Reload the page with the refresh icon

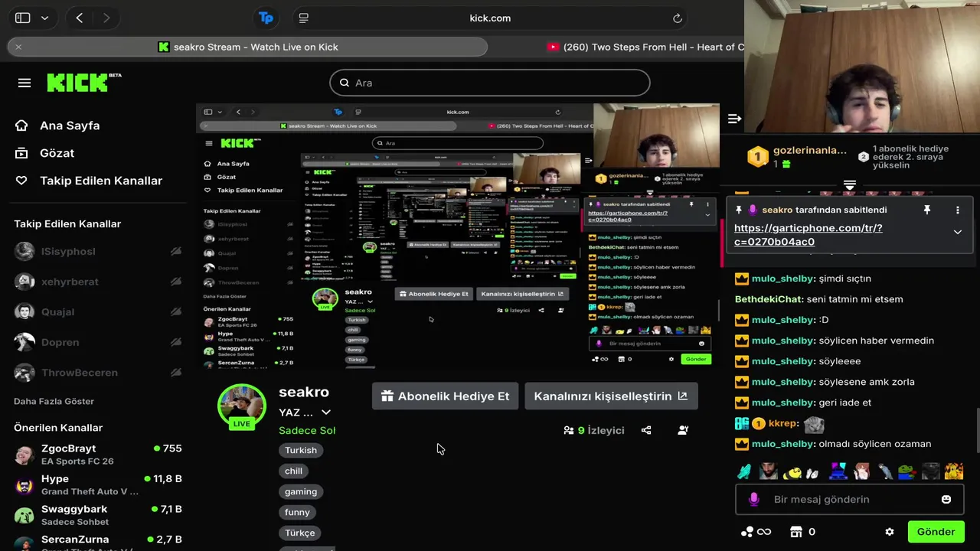click(x=678, y=18)
